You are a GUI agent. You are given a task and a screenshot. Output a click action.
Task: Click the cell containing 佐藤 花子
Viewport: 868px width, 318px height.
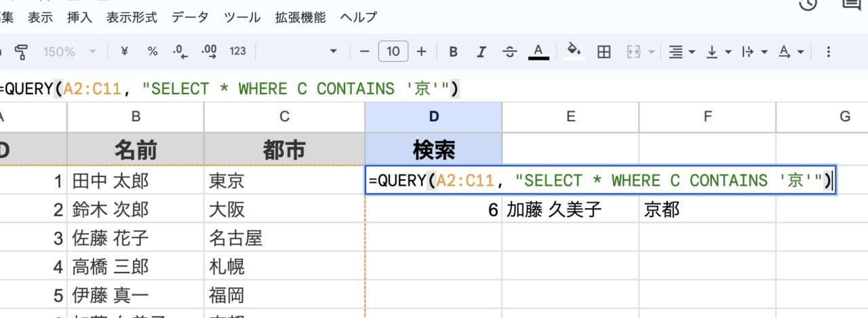[x=136, y=238]
